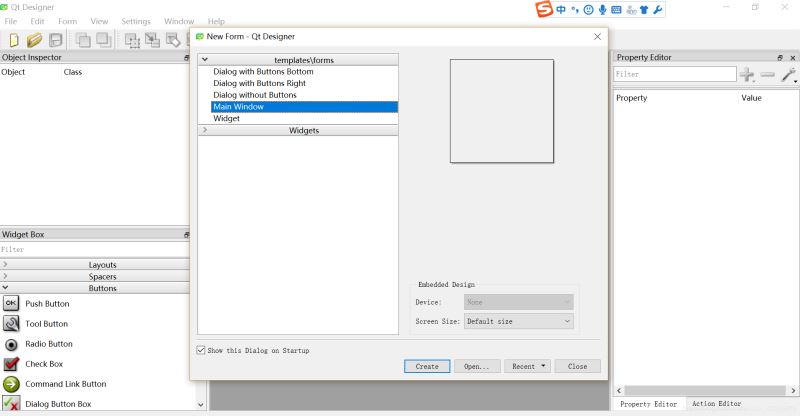Click the Open... button
This screenshot has width=800, height=416.
[x=477, y=366]
